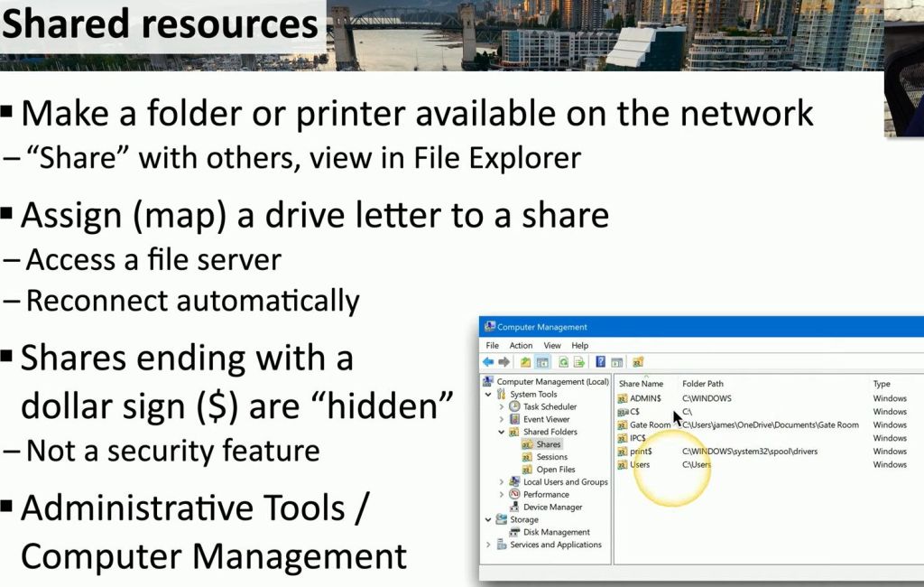Click the Export List toolbar icon
This screenshot has width=924, height=587.
(578, 362)
